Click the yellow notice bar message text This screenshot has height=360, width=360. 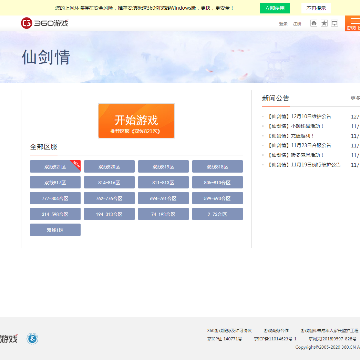(144, 8)
